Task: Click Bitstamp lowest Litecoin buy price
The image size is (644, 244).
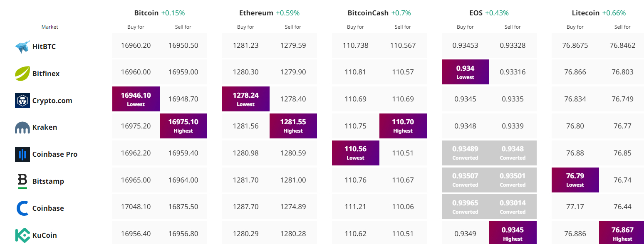Action: tap(575, 180)
